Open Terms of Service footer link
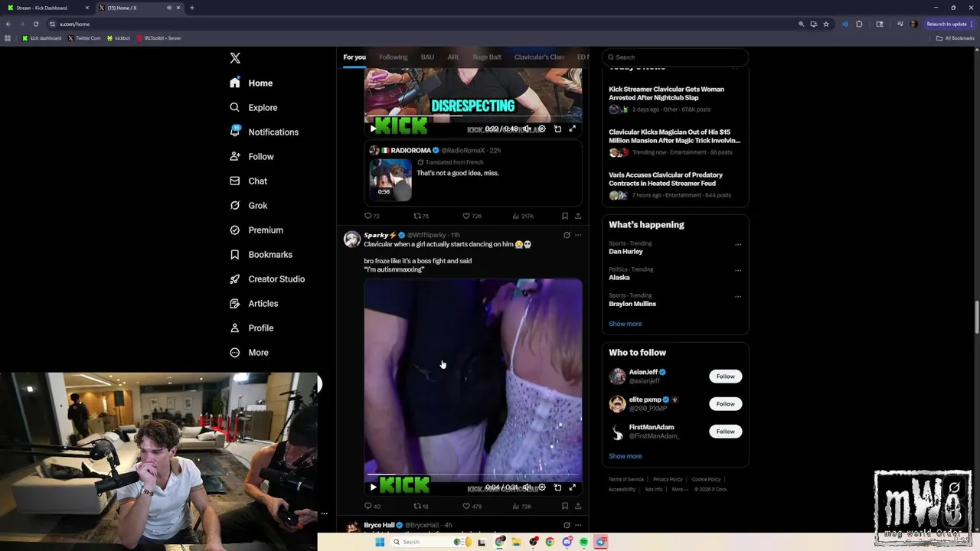The width and height of the screenshot is (980, 551). (626, 479)
